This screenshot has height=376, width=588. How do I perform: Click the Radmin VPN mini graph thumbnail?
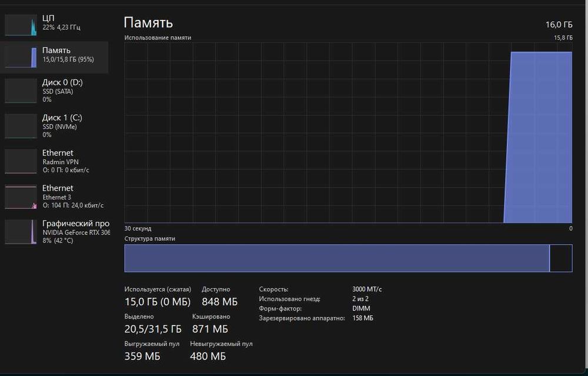point(21,161)
